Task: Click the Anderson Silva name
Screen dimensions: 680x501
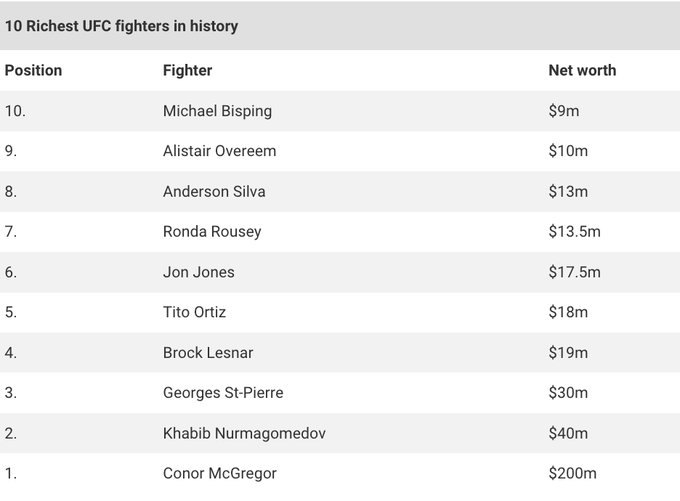Action: click(x=214, y=191)
